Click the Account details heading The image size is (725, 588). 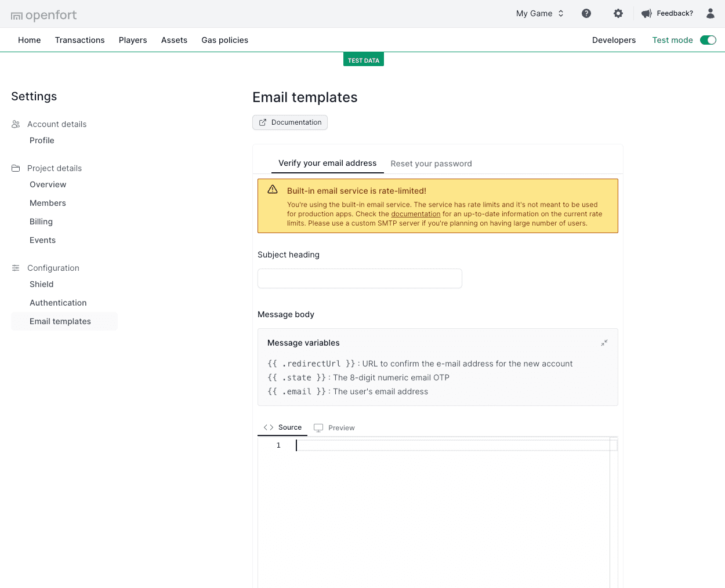point(57,124)
